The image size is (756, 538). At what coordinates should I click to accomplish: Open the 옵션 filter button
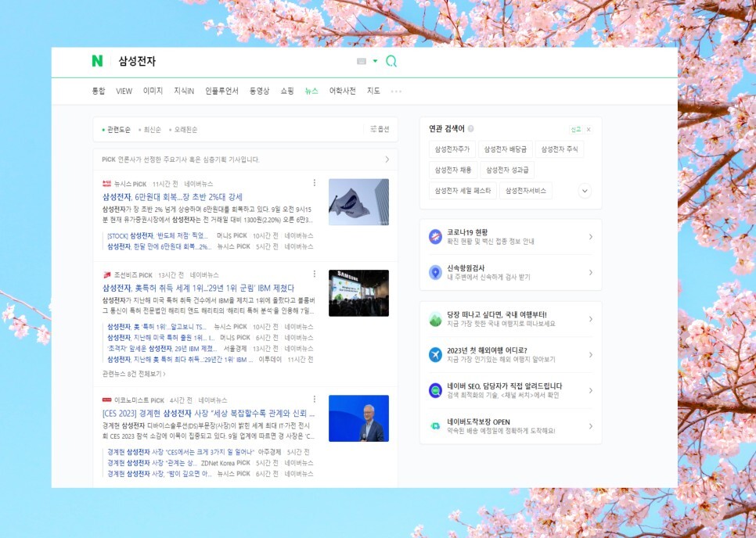pyautogui.click(x=380, y=129)
